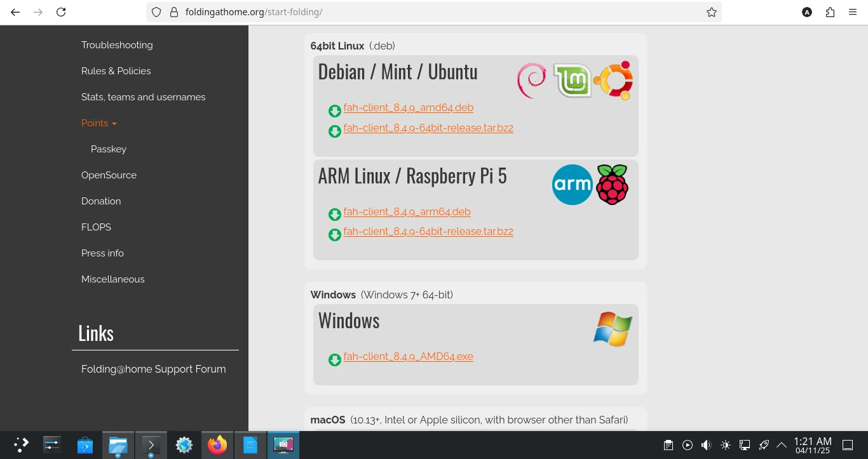Click the arm logo icon
868x459 pixels.
coord(572,184)
